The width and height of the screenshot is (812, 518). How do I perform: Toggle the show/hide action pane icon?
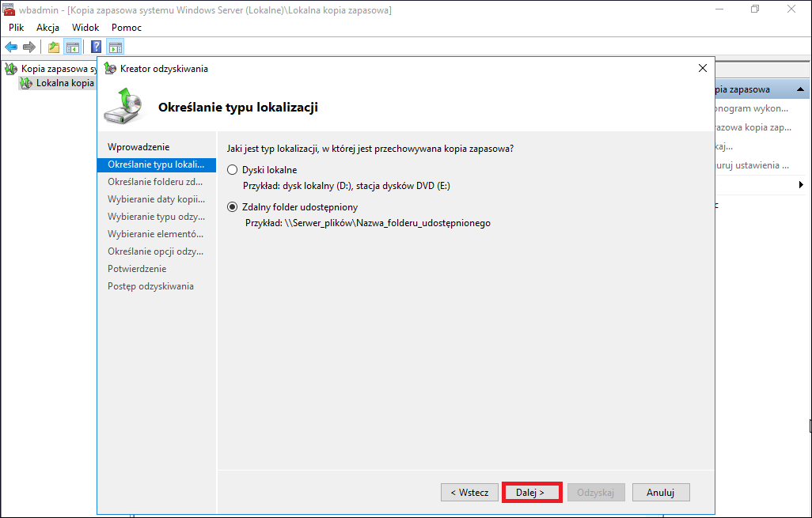click(115, 47)
